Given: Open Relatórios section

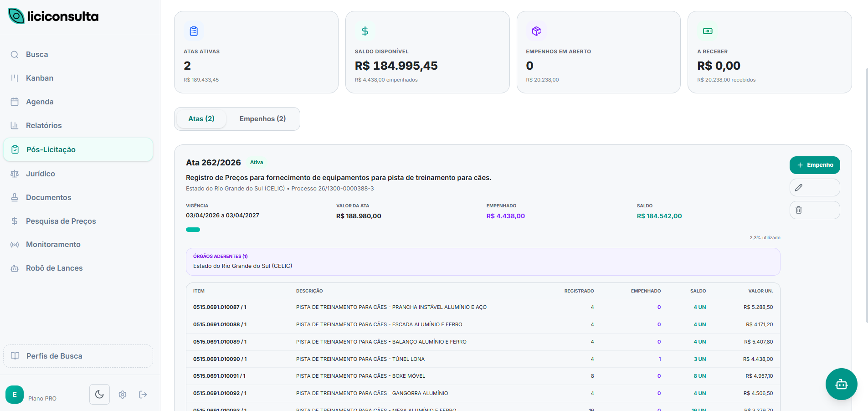Looking at the screenshot, I should click(x=78, y=126).
